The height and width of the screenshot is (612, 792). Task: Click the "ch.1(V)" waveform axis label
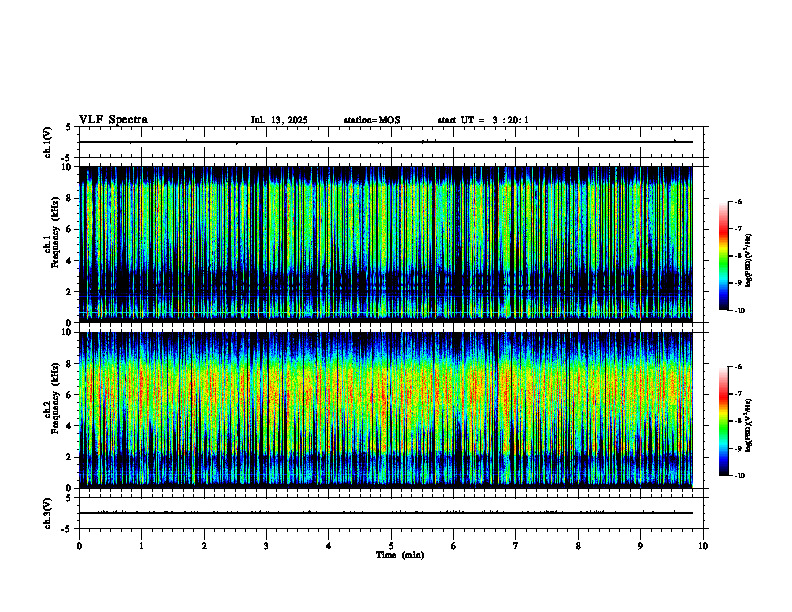(x=48, y=142)
